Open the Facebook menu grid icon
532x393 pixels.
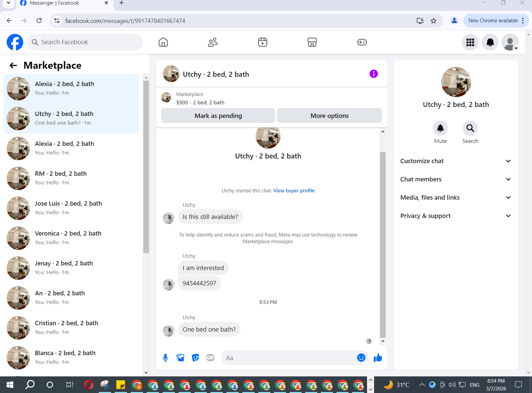point(470,42)
